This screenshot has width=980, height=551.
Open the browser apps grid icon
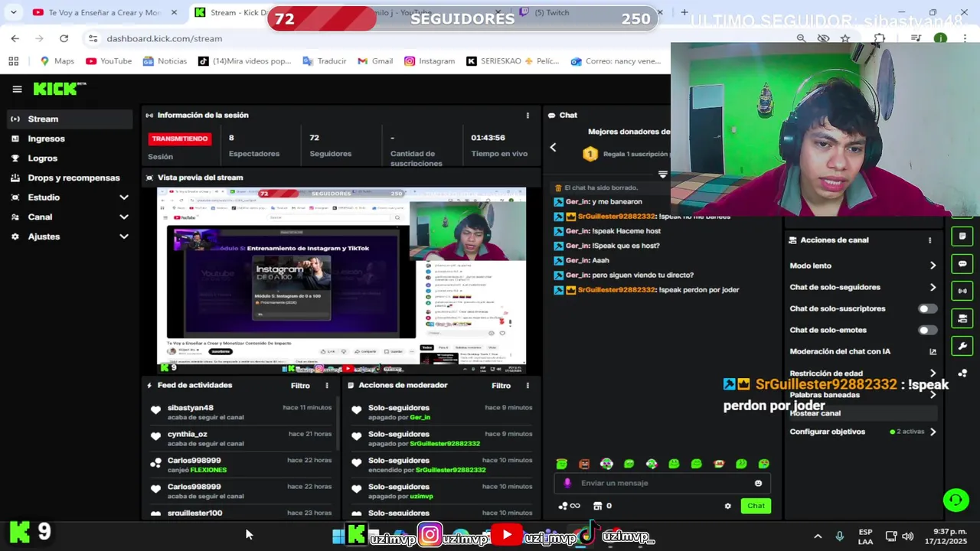13,61
